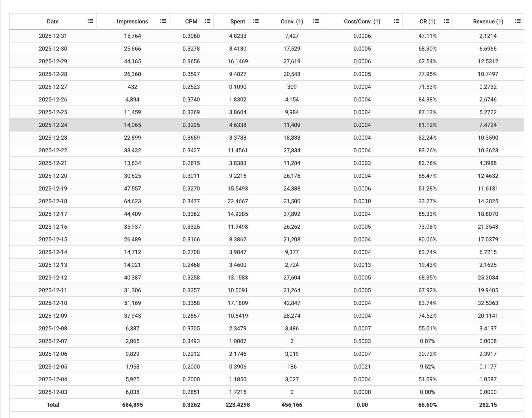This screenshot has width=532, height=418.
Task: Click the 2025-12-10 revenue value 32.5363
Action: (488, 303)
